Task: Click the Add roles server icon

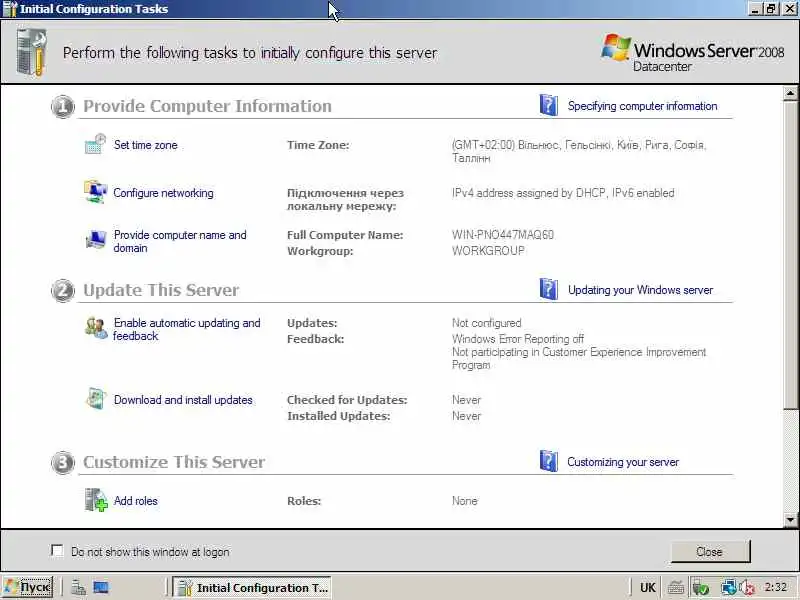Action: (x=96, y=499)
